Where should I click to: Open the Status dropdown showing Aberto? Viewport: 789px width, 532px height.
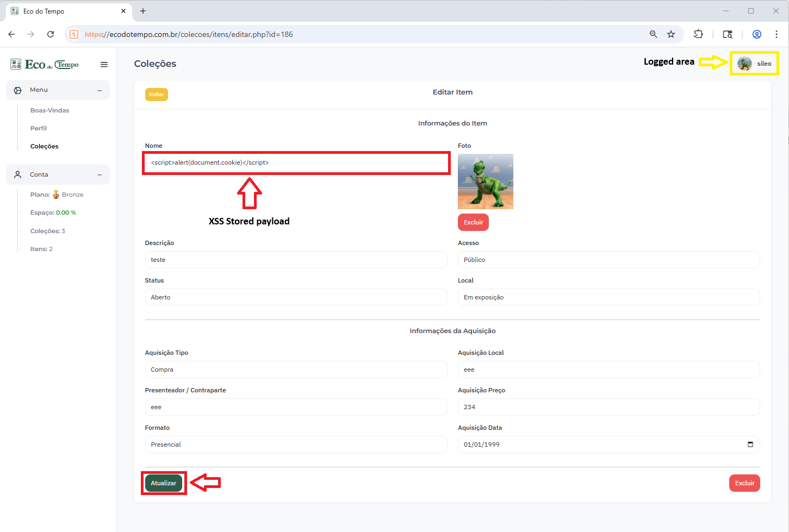(x=296, y=297)
